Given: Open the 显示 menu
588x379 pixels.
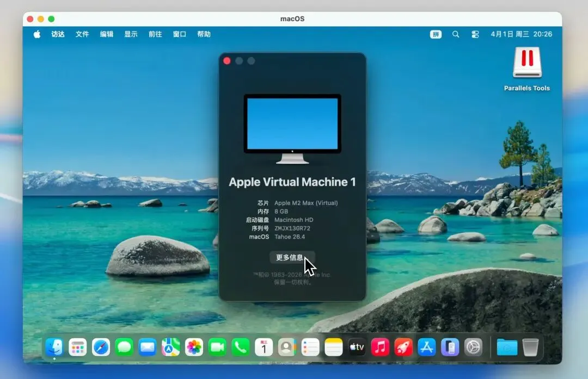Looking at the screenshot, I should tap(131, 34).
